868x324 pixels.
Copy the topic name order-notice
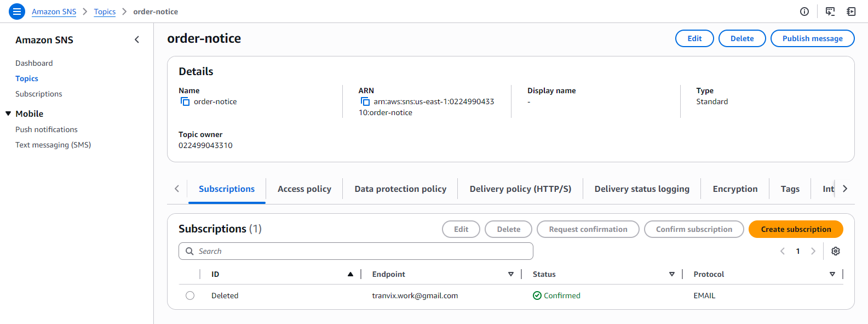point(185,101)
